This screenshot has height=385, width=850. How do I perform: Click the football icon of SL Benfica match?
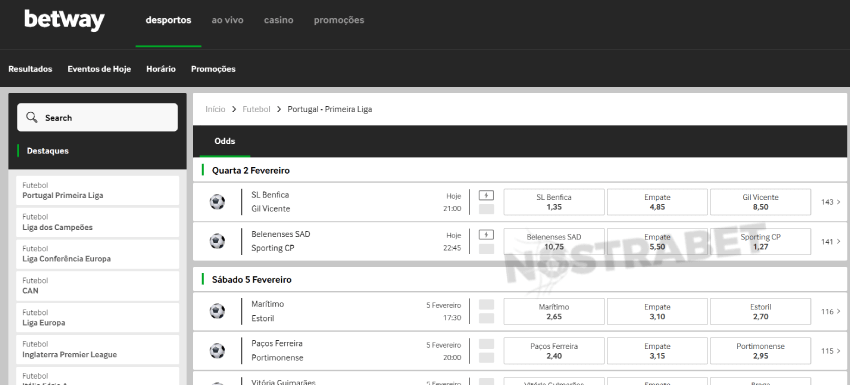(x=217, y=202)
